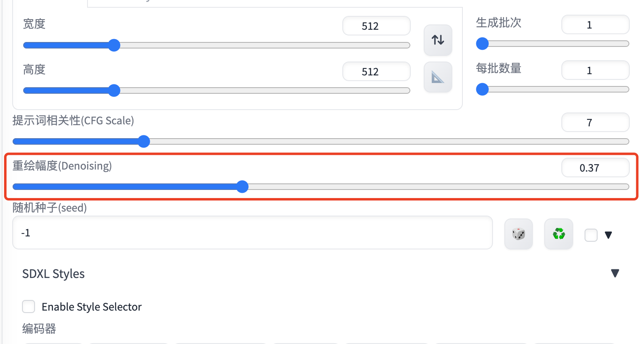Viewport: 644px width, 344px height.
Task: Click the aspect ratio triangle ruler icon
Action: tap(438, 77)
